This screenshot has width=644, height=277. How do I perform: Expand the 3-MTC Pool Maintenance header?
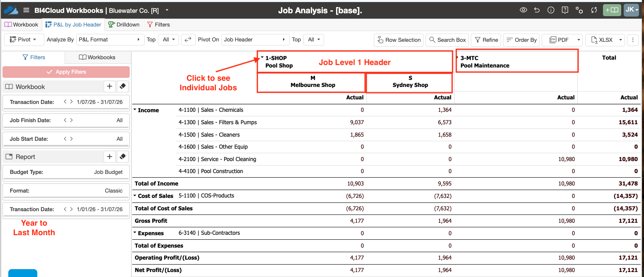457,58
